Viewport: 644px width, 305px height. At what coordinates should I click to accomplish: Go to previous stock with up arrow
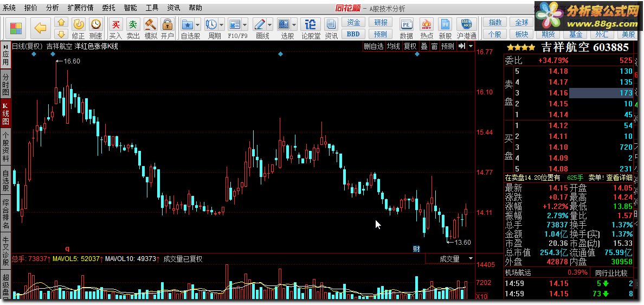pyautogui.click(x=61, y=23)
